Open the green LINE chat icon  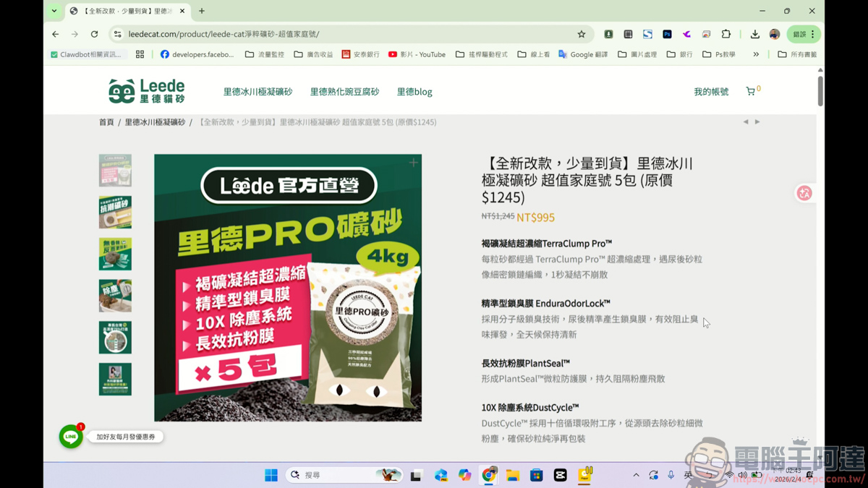70,437
